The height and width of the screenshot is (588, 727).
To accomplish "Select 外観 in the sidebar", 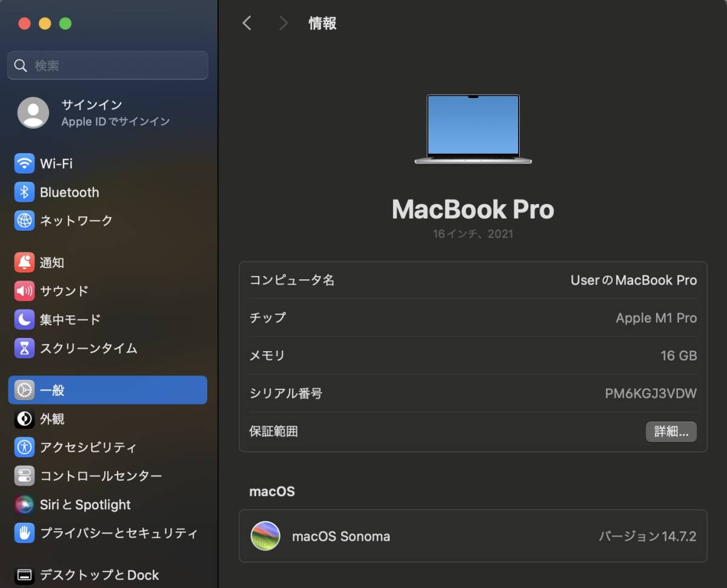I will click(107, 418).
